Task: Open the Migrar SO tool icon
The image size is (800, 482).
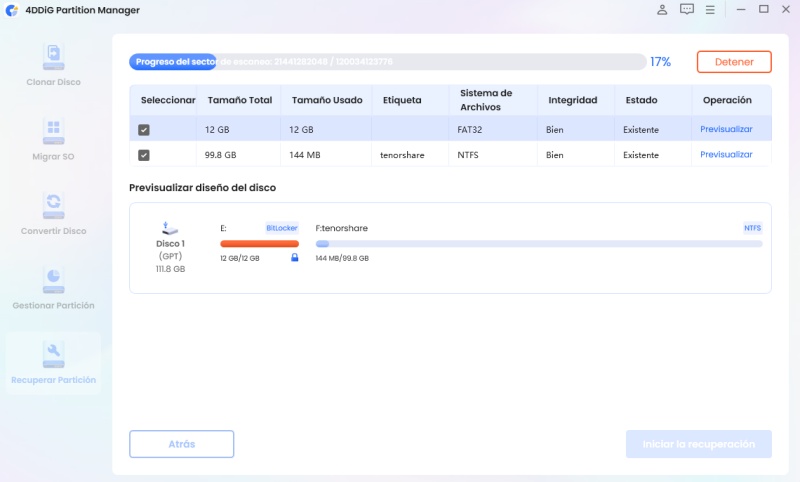Action: (53, 130)
